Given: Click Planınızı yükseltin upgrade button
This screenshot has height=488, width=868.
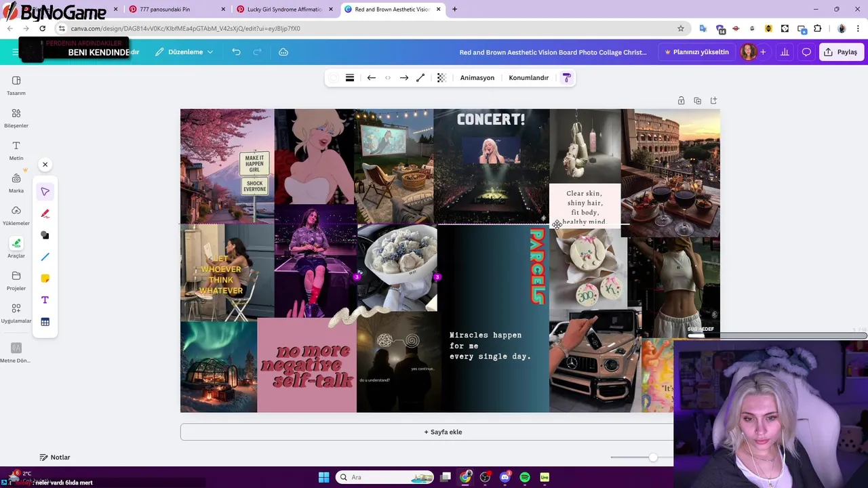Looking at the screenshot, I should 697,52.
